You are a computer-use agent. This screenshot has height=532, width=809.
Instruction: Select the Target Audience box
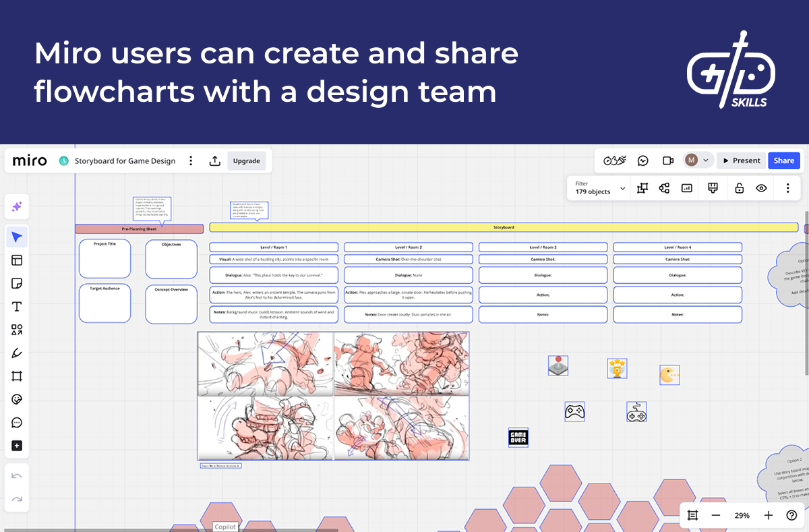click(x=104, y=303)
